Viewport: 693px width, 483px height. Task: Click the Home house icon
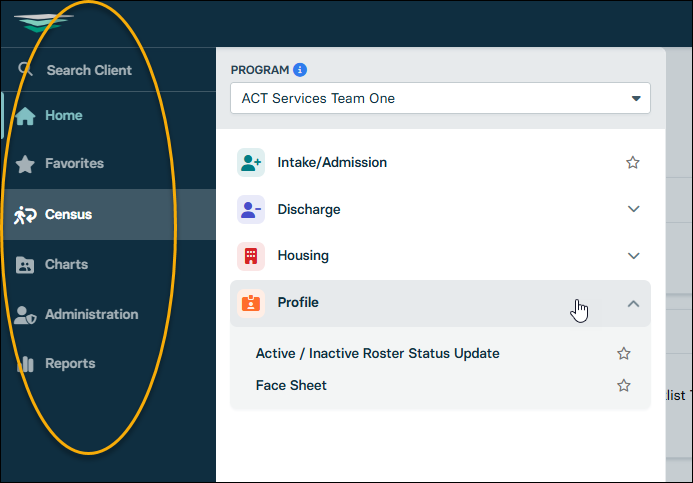(x=26, y=116)
